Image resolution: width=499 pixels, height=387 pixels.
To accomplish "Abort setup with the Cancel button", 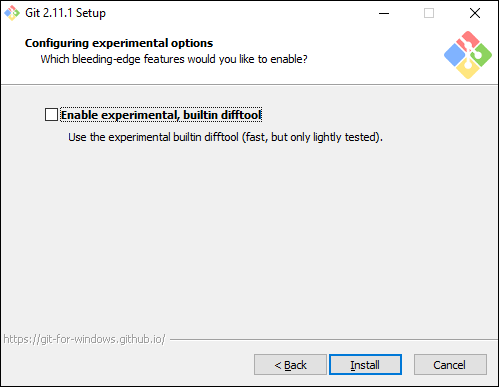I will (450, 365).
